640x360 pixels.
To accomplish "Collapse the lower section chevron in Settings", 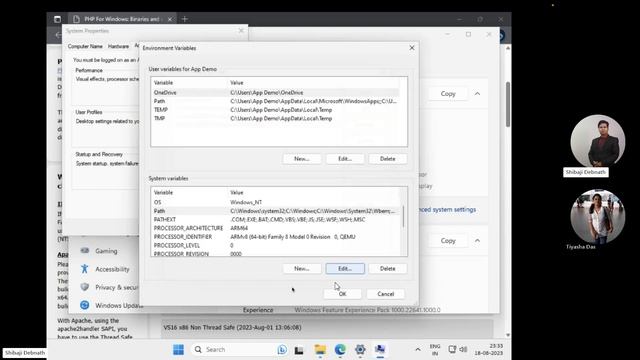I will [477, 241].
